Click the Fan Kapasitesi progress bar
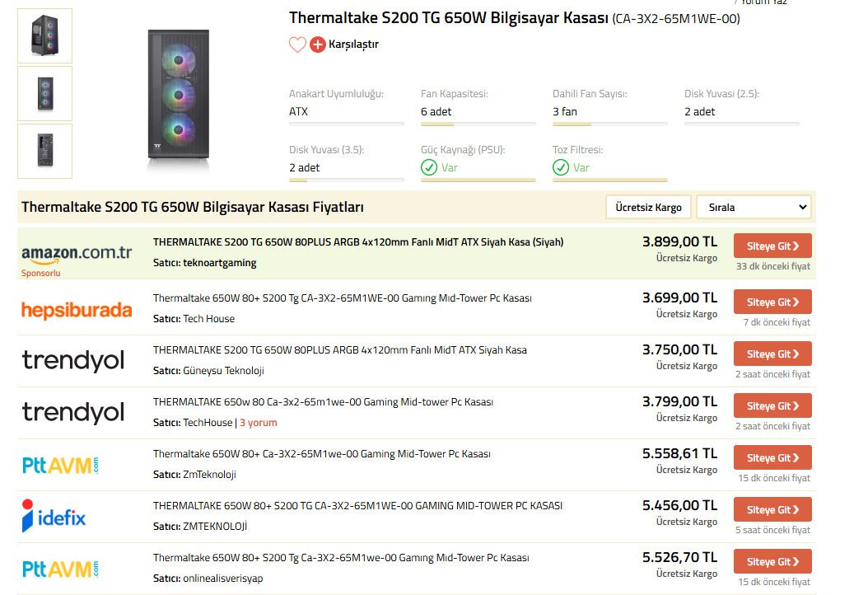 478,124
